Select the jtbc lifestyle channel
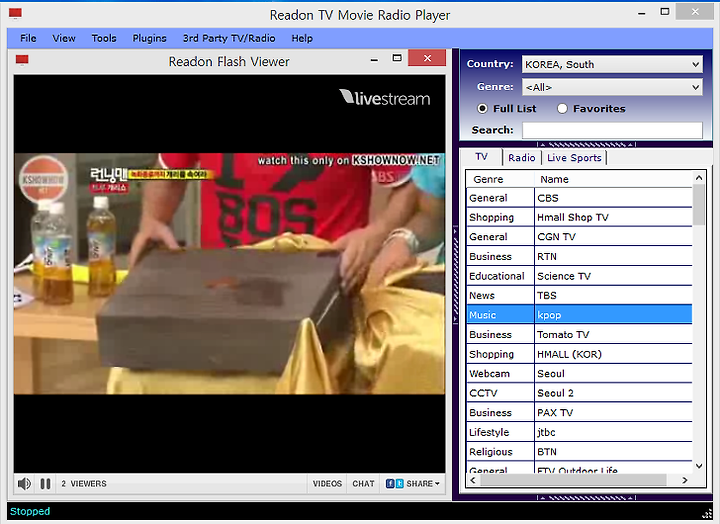The width and height of the screenshot is (720, 524). pyautogui.click(x=579, y=432)
